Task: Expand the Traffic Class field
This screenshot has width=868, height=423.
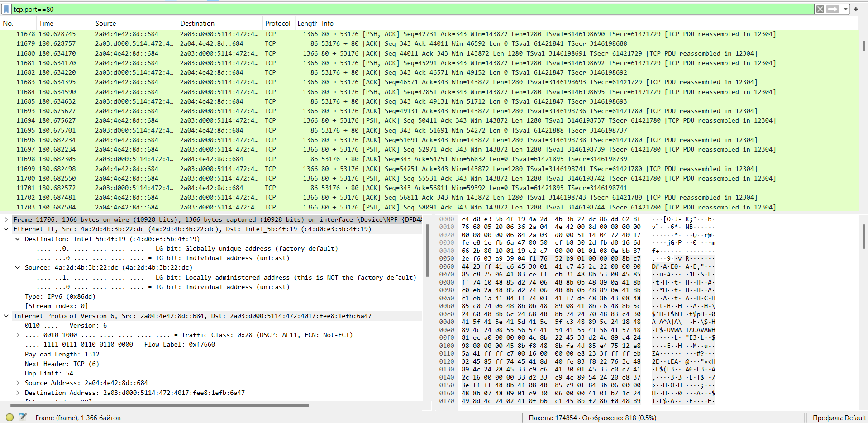Action: point(18,335)
